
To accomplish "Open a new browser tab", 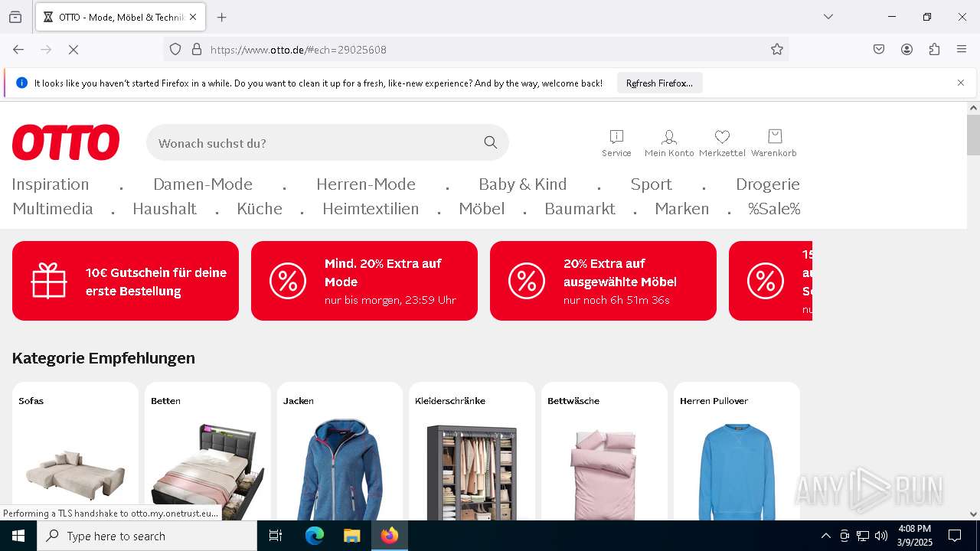I will click(x=222, y=17).
